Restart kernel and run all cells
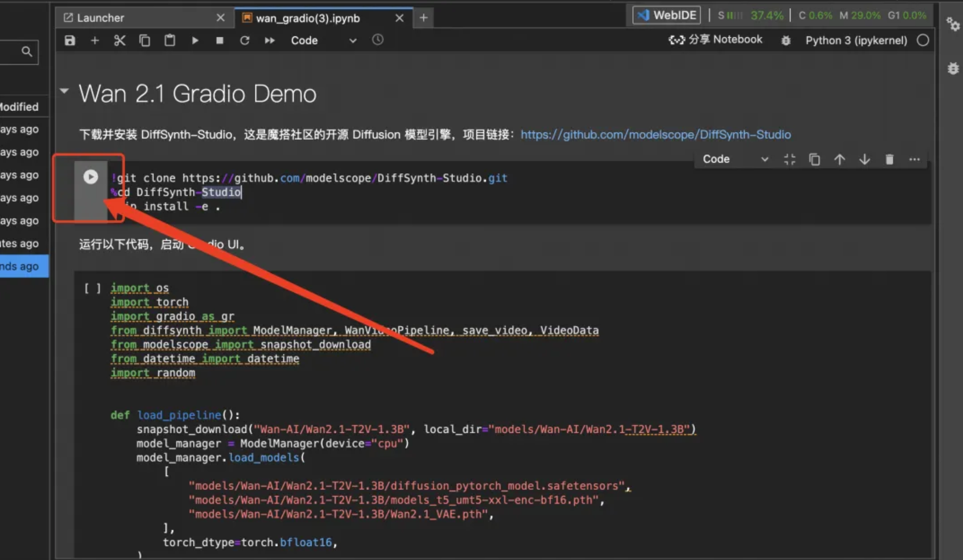This screenshot has height=560, width=963. [x=269, y=40]
